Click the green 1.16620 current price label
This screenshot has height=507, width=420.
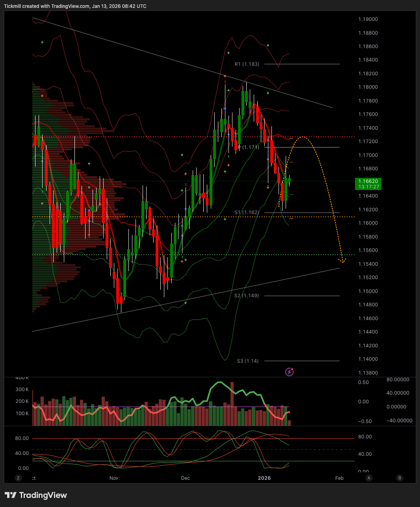pyautogui.click(x=368, y=184)
